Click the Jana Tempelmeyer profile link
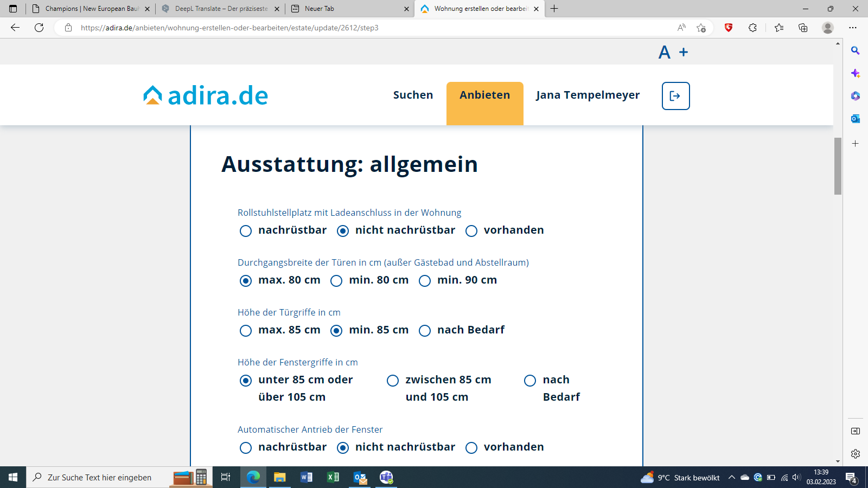 click(588, 95)
